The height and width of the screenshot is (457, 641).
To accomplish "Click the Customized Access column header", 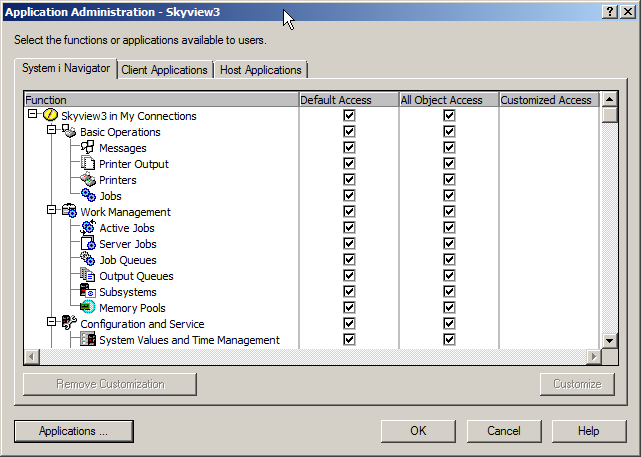I will (549, 100).
